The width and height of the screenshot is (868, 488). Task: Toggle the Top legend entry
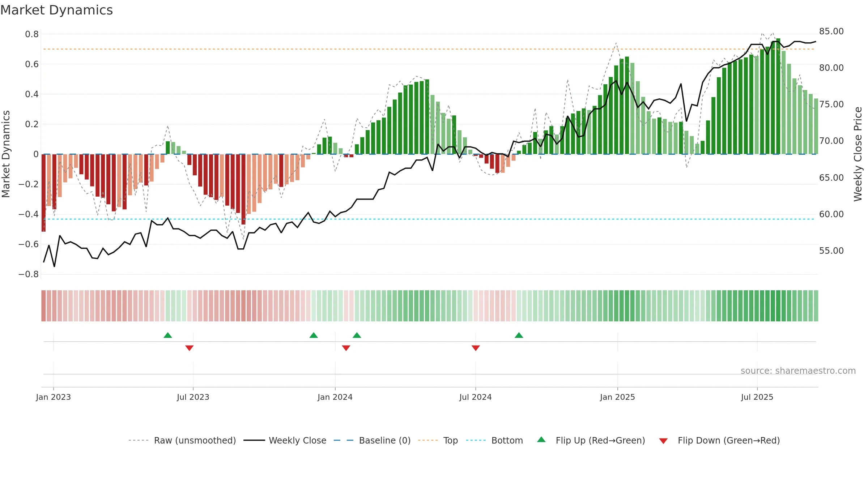[x=438, y=440]
